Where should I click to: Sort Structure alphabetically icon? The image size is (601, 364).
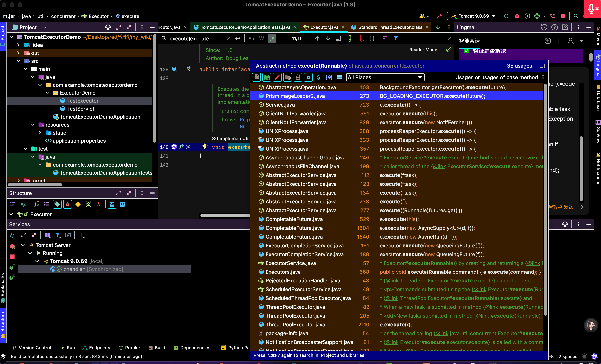pos(23,204)
